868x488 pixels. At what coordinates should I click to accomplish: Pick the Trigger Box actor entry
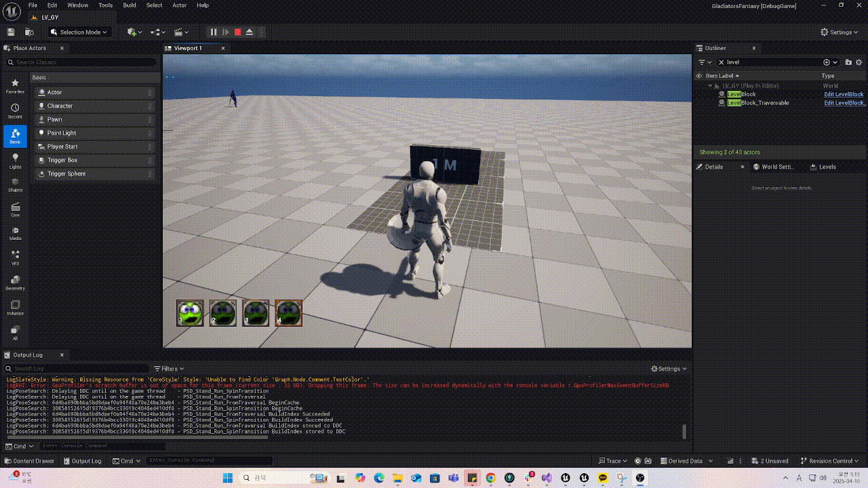(96, 160)
